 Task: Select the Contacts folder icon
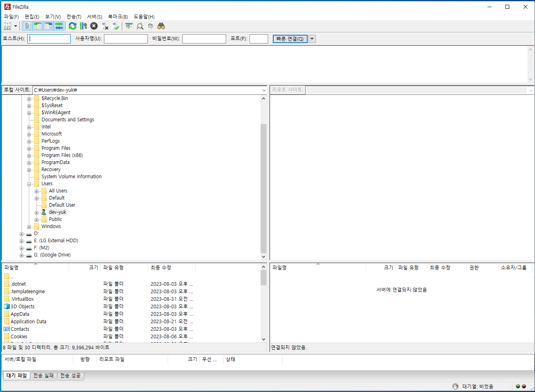[7, 329]
